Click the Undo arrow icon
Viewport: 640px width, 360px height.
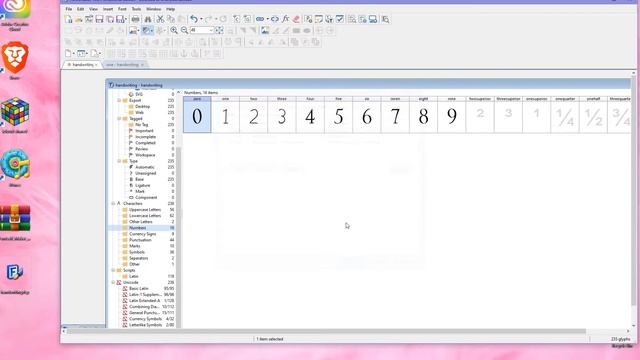click(194, 19)
